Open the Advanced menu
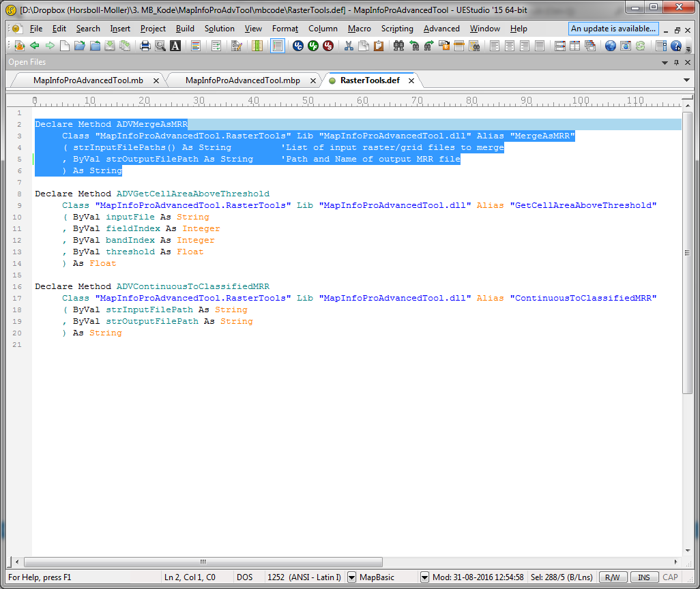The height and width of the screenshot is (589, 700). (441, 29)
